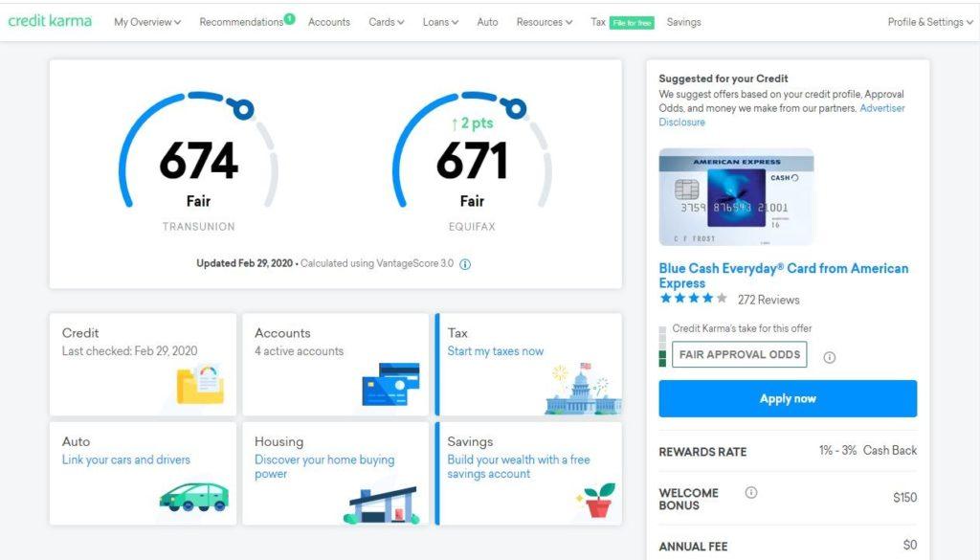Image resolution: width=980 pixels, height=560 pixels.
Task: Click '4 active accounts' text
Action: tap(299, 351)
